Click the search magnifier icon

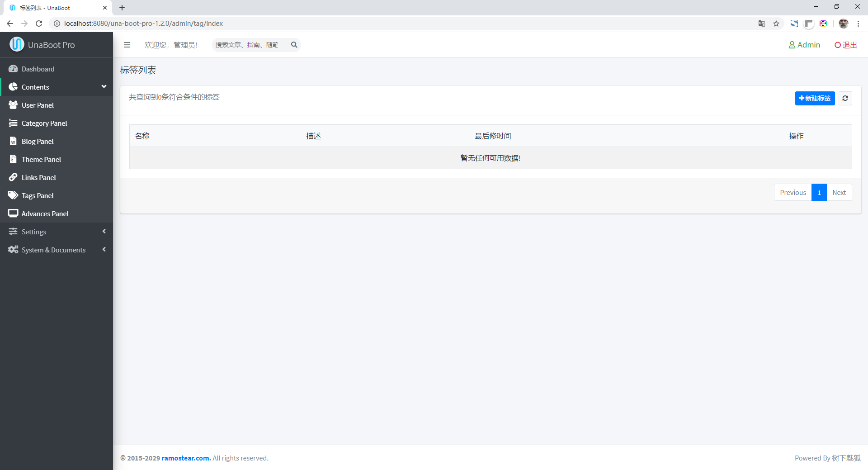294,45
